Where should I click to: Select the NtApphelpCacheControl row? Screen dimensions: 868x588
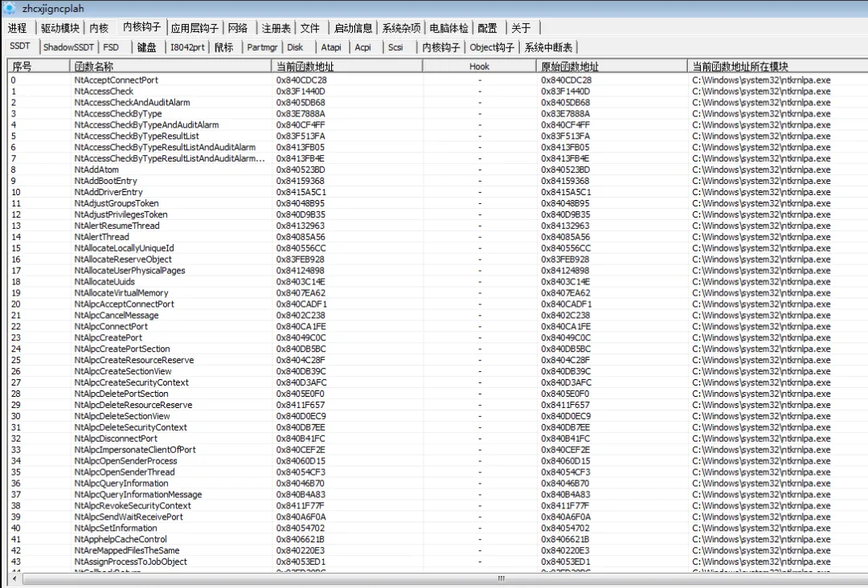(438, 539)
